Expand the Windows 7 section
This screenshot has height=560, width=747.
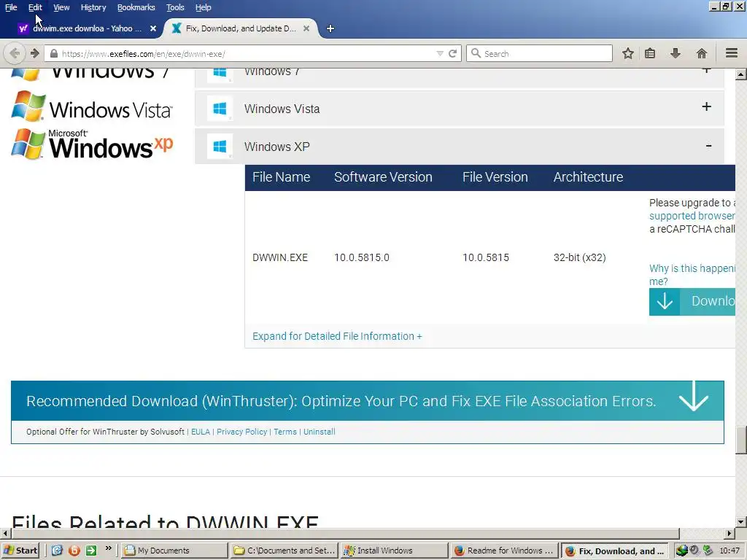coord(706,71)
